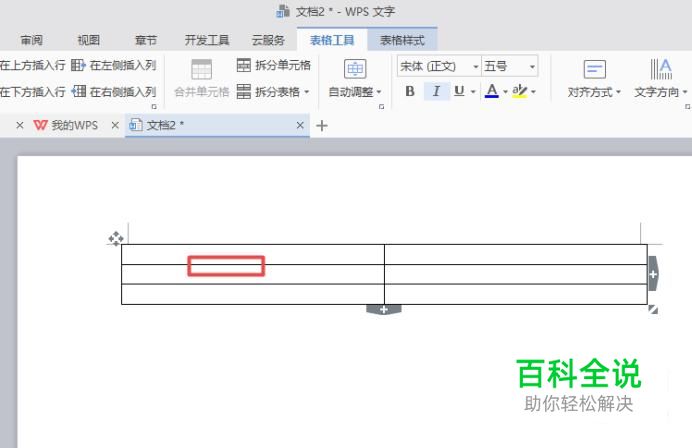Toggle Bold formatting
Screen dimensions: 692x448
click(x=410, y=91)
